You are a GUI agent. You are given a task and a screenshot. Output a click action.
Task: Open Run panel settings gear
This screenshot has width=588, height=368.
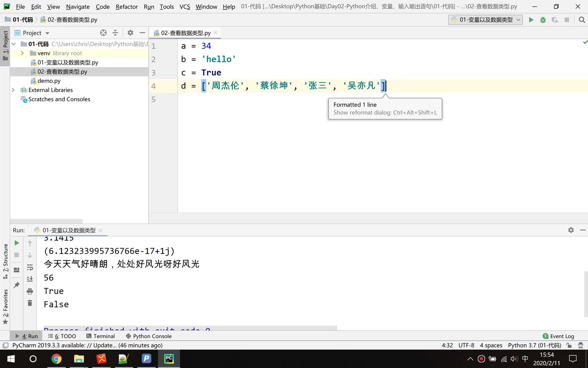click(571, 230)
